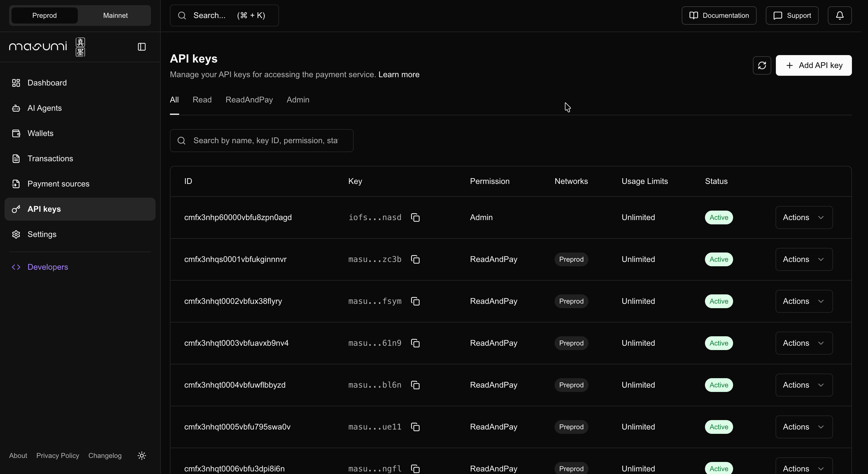The width and height of the screenshot is (868, 474).
Task: Refresh the API keys list
Action: tap(762, 65)
